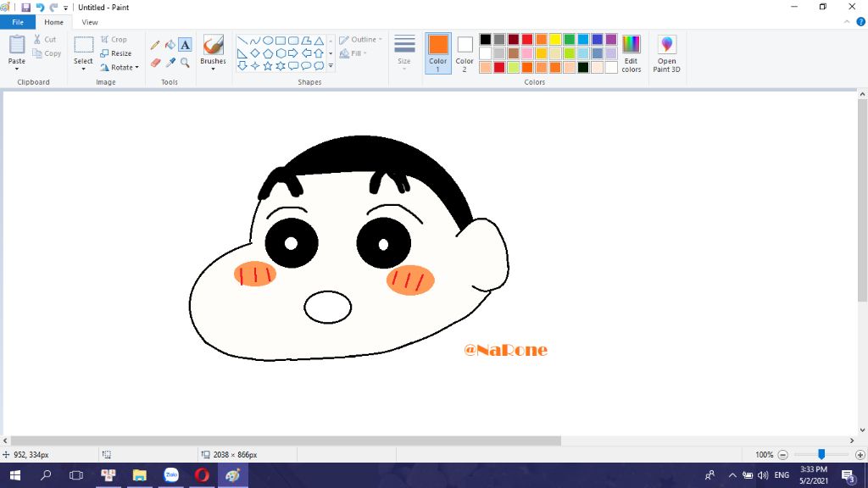Select the Magnifier tool
This screenshot has height=488, width=868.
185,63
